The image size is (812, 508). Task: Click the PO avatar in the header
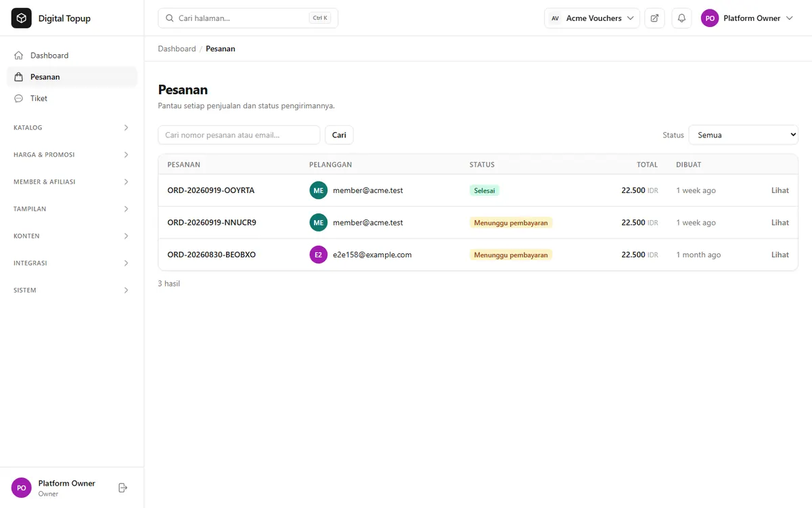point(710,18)
